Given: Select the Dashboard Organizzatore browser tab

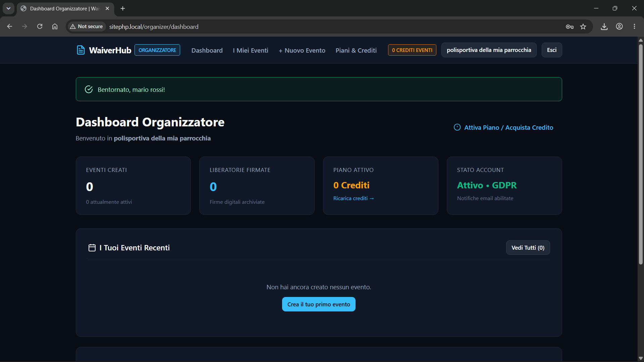Looking at the screenshot, I should [x=65, y=9].
